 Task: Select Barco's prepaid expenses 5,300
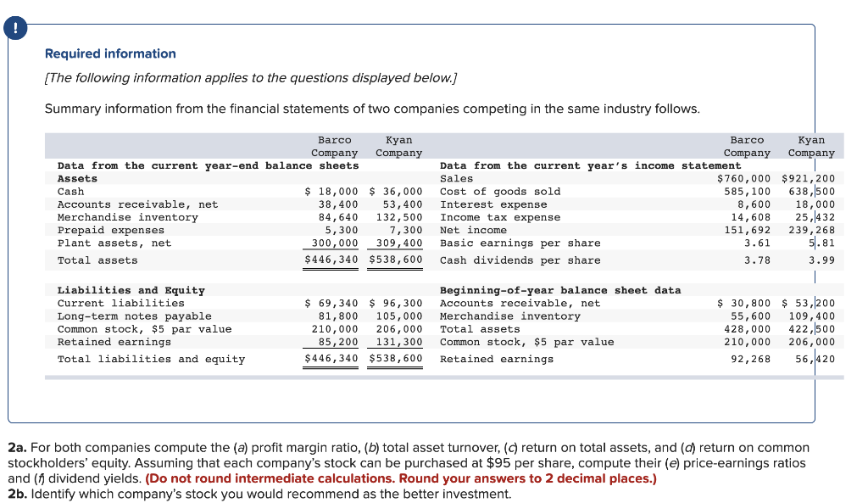(x=342, y=230)
